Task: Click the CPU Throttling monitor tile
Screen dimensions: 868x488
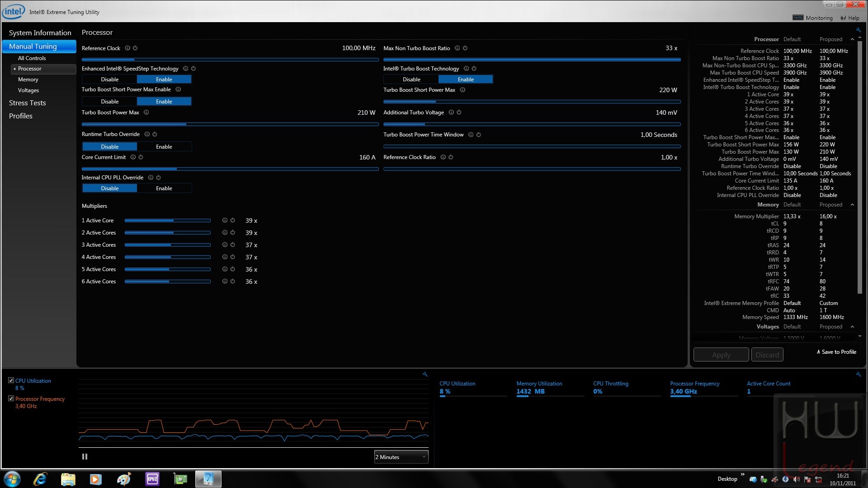Action: pyautogui.click(x=627, y=388)
